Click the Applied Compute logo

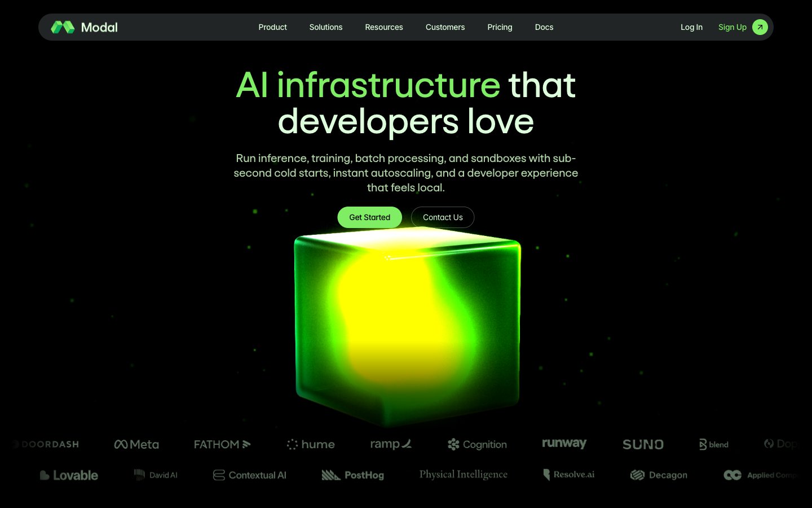click(x=761, y=475)
